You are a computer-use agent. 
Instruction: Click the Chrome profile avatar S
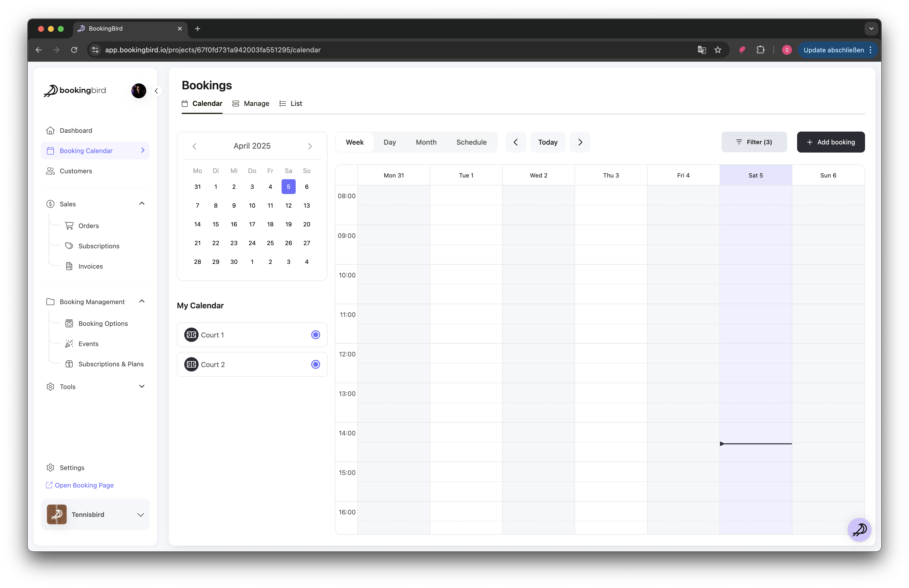pyautogui.click(x=786, y=50)
